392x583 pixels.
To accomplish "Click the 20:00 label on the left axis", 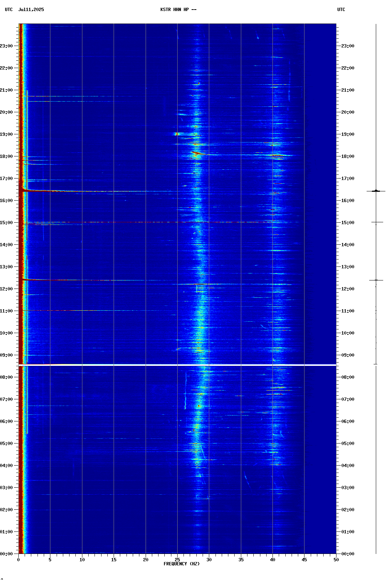I will coord(6,112).
